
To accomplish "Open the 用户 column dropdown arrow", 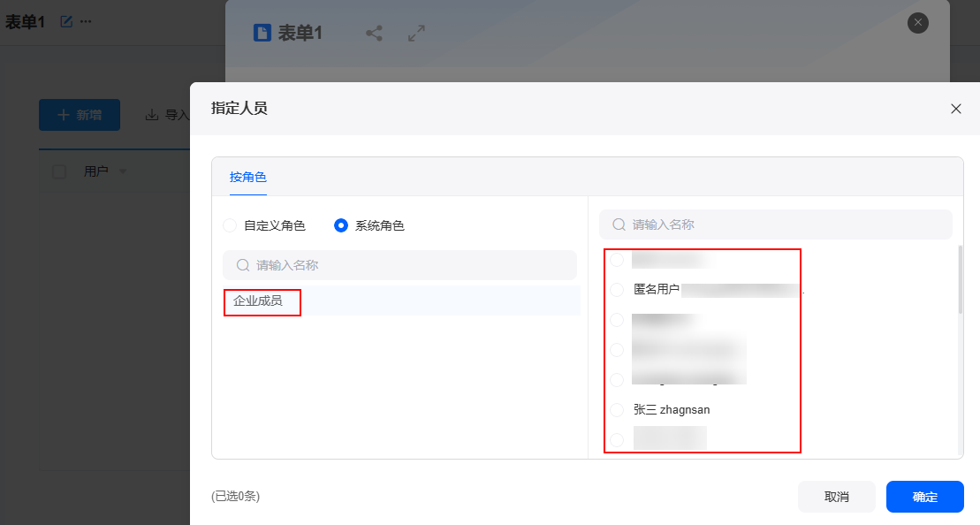I will (123, 171).
